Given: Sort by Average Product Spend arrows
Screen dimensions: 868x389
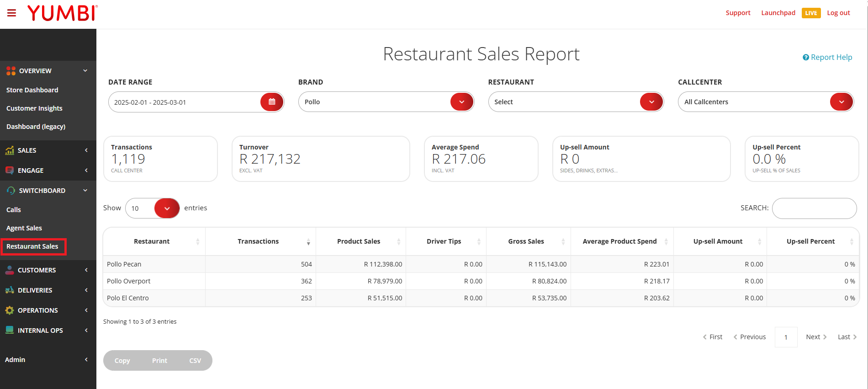Looking at the screenshot, I should click(x=666, y=241).
